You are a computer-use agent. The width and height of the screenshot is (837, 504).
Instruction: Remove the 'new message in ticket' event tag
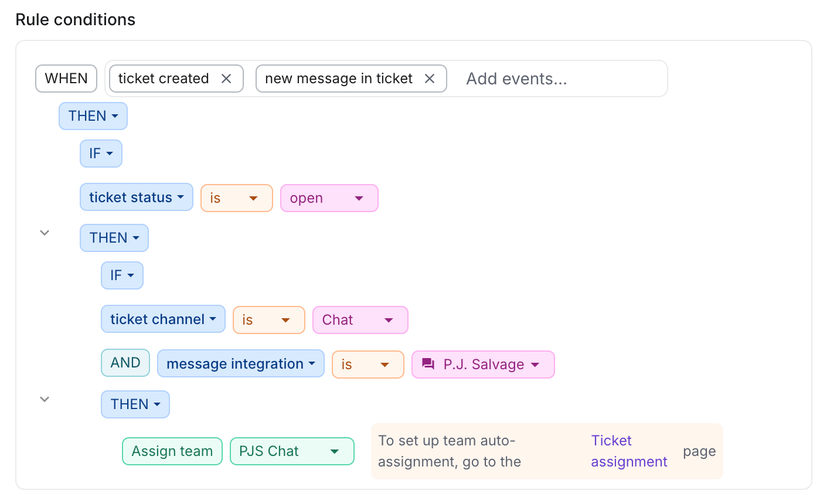click(430, 79)
